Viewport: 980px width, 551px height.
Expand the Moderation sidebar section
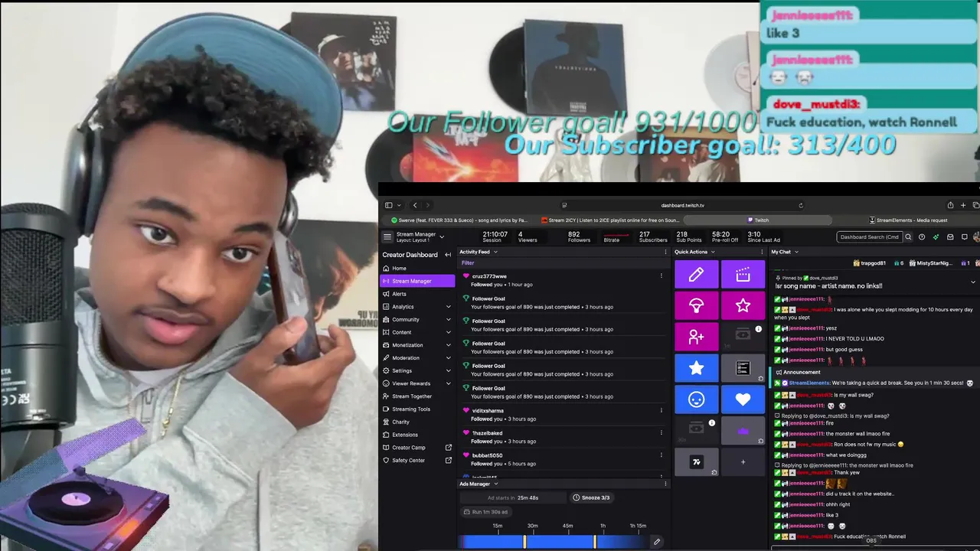(x=448, y=358)
